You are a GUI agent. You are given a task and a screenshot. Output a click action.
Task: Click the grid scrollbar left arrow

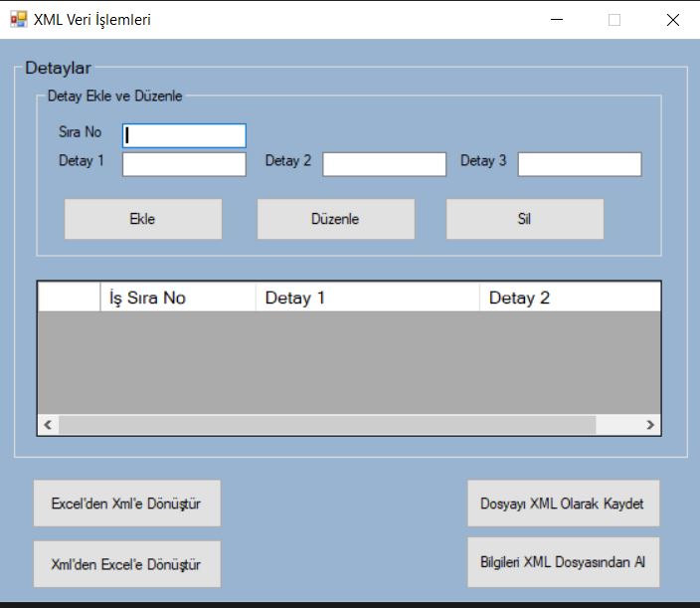click(48, 424)
